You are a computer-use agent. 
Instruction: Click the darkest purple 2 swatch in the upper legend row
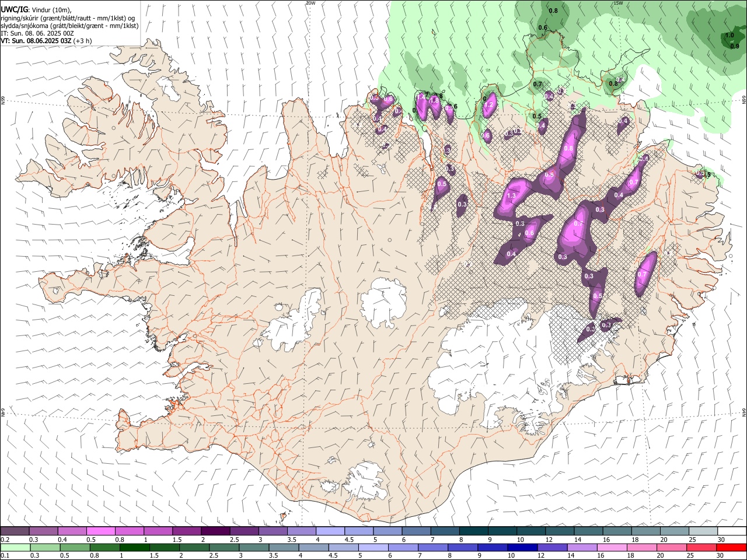pyautogui.click(x=215, y=531)
